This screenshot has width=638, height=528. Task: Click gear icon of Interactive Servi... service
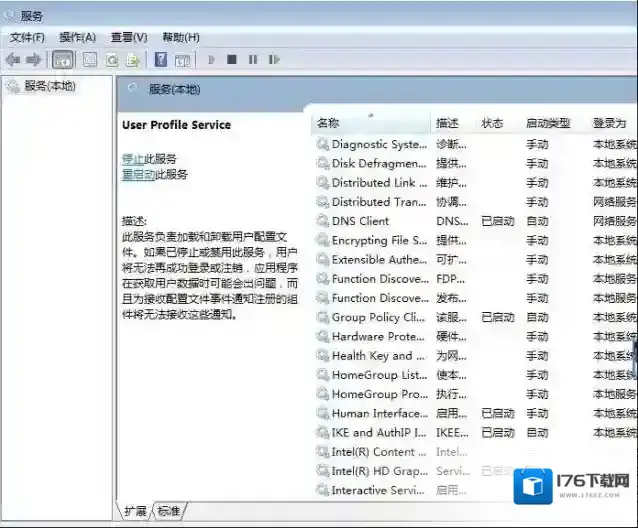tap(323, 490)
